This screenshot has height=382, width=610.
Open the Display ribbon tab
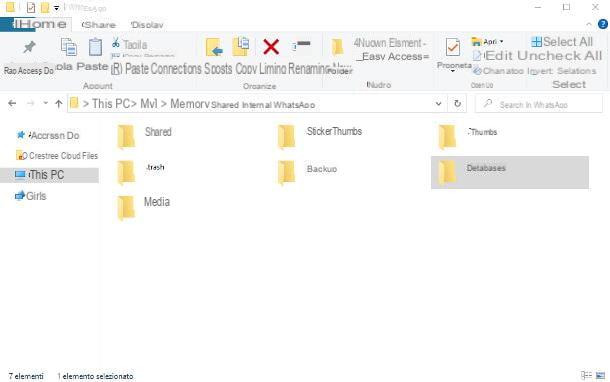[147, 25]
